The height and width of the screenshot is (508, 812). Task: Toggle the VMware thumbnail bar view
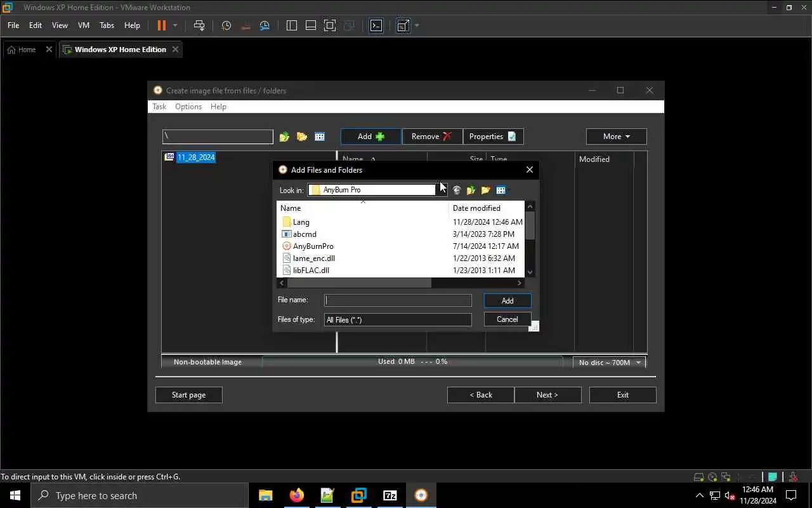[x=311, y=25]
